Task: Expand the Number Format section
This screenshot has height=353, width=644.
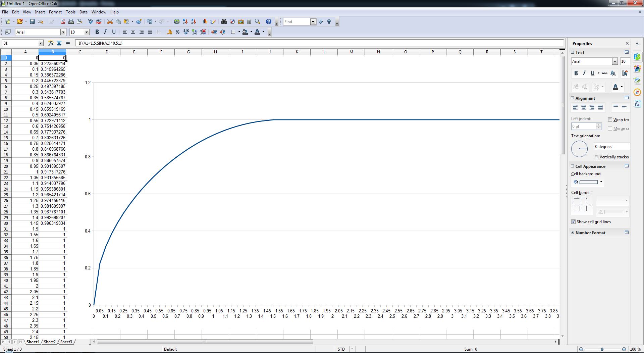Action: [573, 233]
